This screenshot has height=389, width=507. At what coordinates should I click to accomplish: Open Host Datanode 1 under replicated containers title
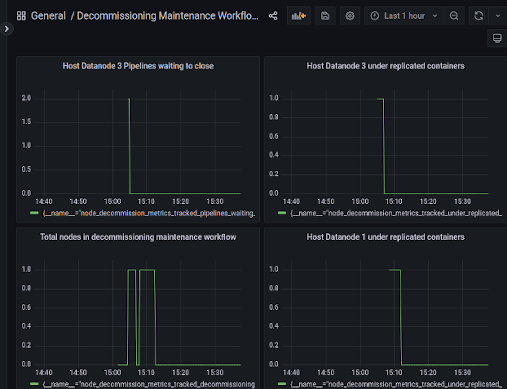tap(385, 237)
